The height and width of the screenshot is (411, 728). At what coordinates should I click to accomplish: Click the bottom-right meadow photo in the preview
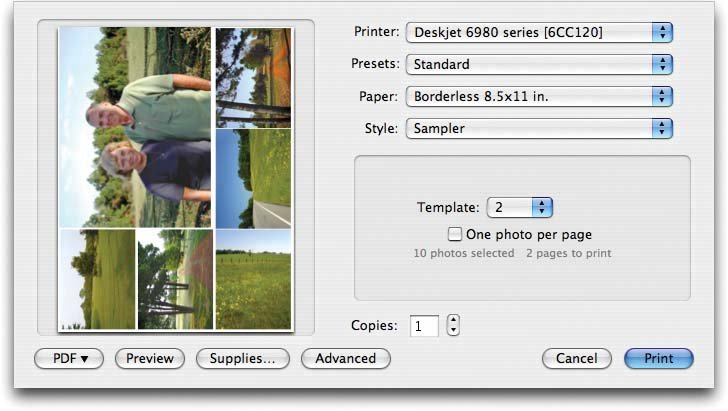pyautogui.click(x=254, y=279)
